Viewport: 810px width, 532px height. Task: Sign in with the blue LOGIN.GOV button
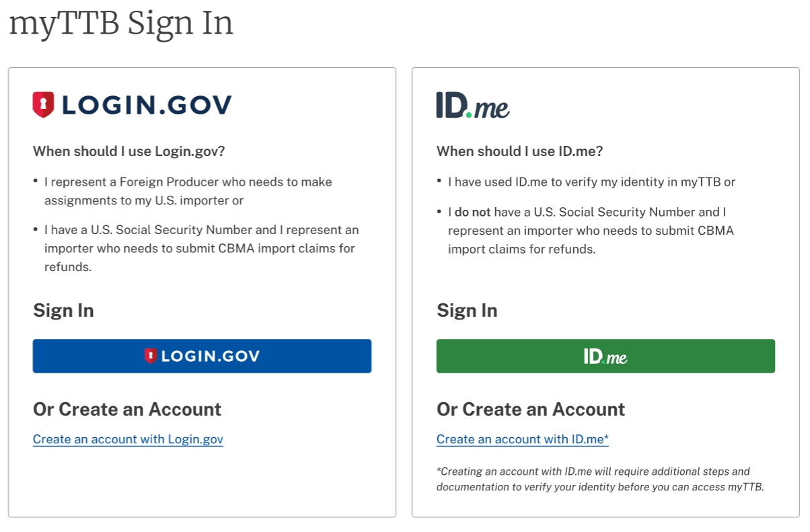(202, 356)
